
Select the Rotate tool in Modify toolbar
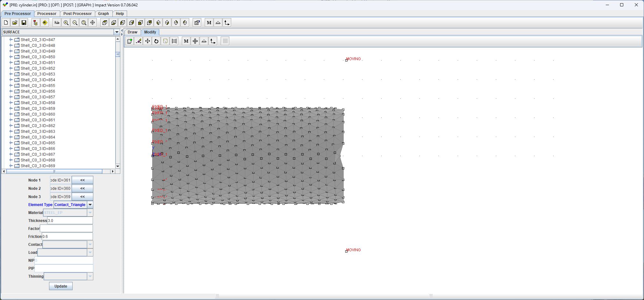pyautogui.click(x=156, y=41)
